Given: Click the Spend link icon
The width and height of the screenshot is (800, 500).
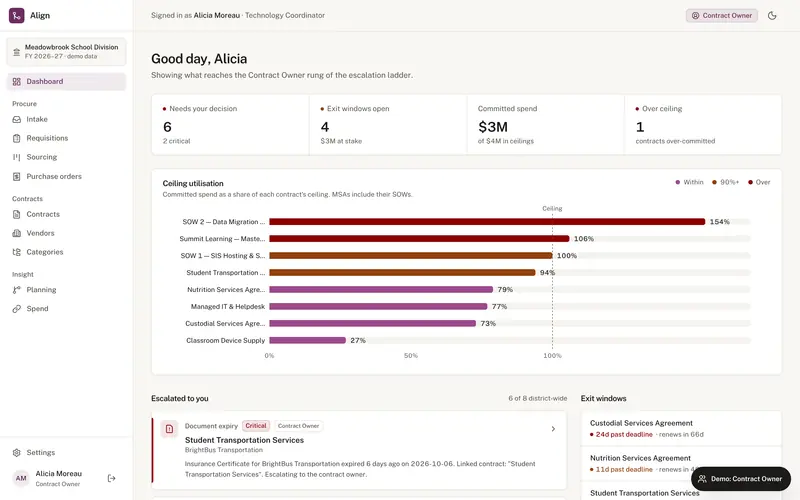Looking at the screenshot, I should click(x=16, y=309).
